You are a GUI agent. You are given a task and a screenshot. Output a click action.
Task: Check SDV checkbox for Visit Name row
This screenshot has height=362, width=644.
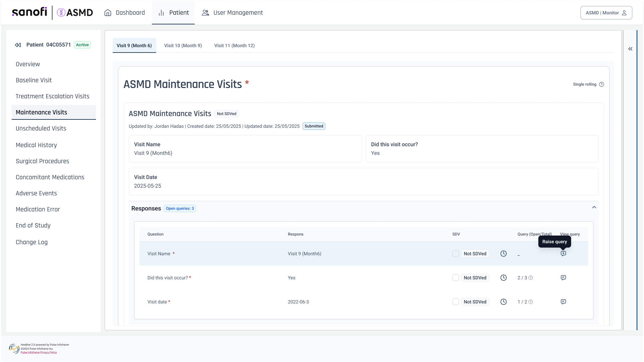point(456,254)
